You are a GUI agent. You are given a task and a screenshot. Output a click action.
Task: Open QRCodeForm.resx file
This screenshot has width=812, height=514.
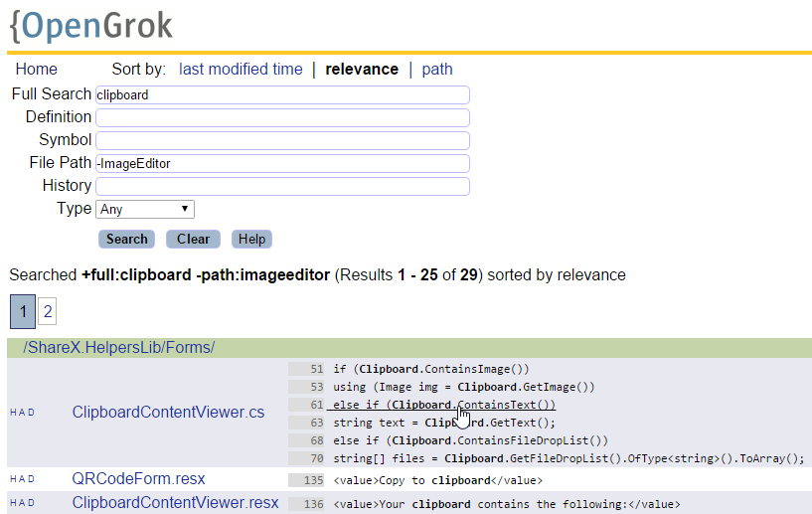point(138,478)
